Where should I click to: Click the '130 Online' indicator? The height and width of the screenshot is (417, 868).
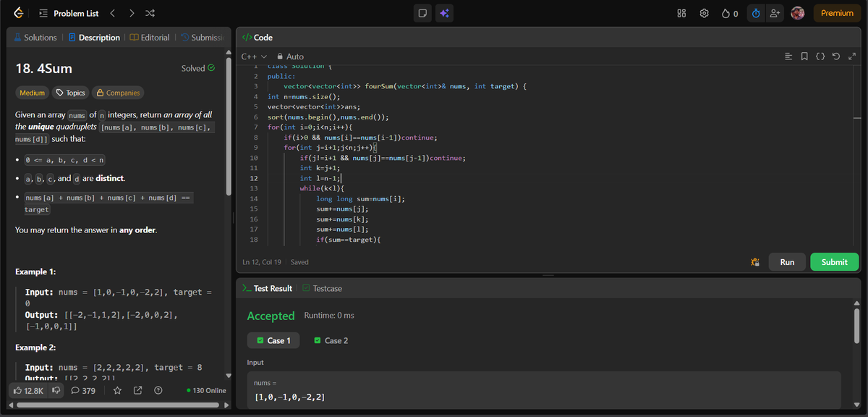coord(206,391)
